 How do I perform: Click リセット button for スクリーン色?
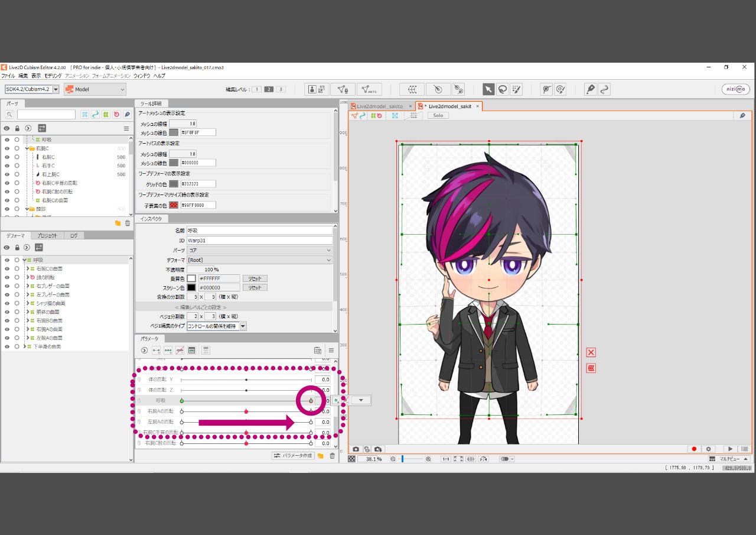[255, 288]
